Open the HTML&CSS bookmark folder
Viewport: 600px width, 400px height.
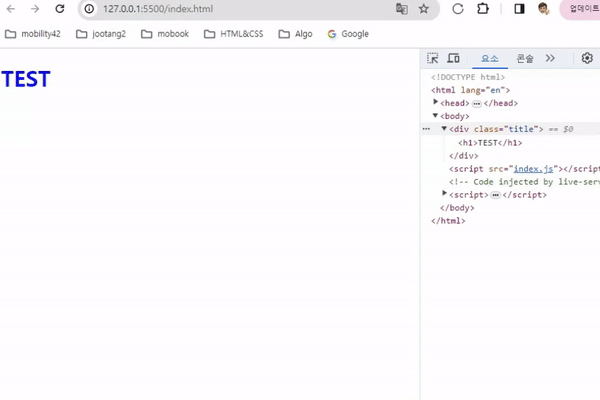(x=233, y=34)
